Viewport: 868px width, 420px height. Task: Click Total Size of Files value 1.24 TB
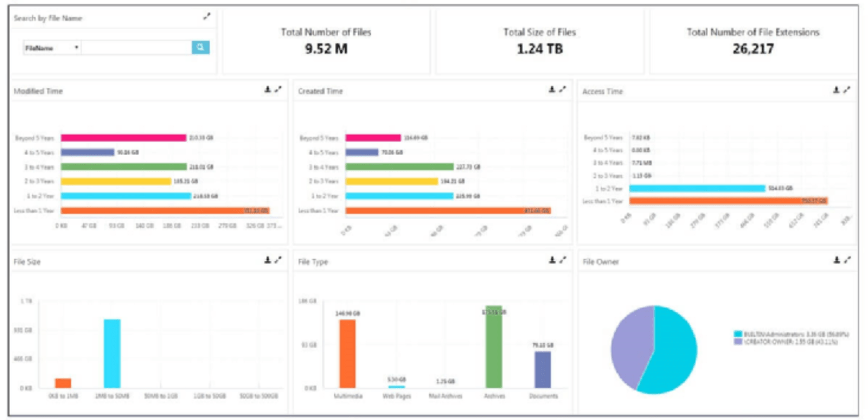[x=539, y=49]
